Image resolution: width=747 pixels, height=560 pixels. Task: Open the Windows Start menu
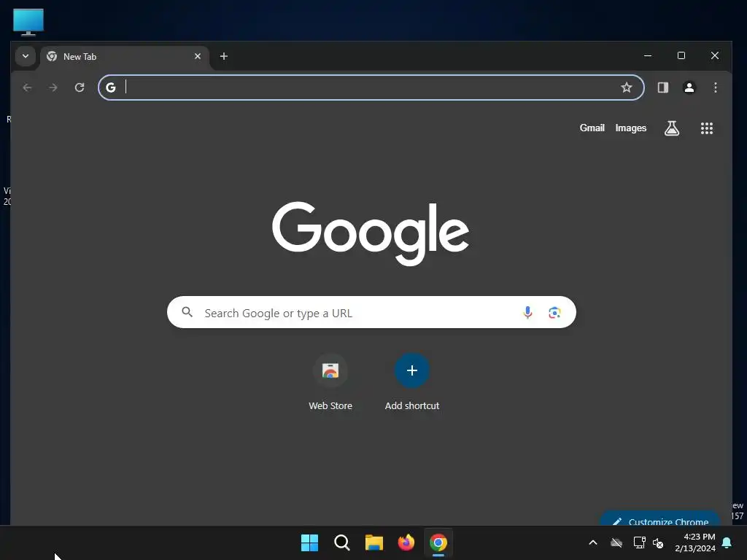309,542
